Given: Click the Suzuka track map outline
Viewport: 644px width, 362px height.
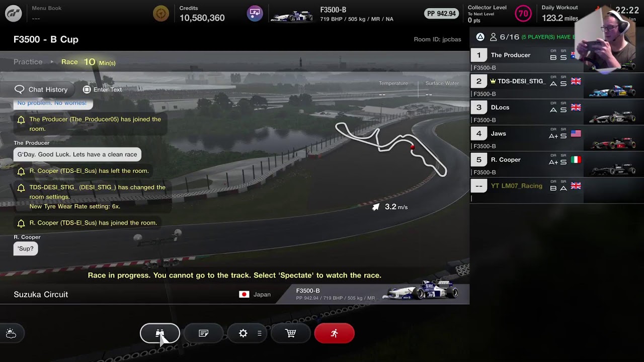Looking at the screenshot, I should pos(391,148).
